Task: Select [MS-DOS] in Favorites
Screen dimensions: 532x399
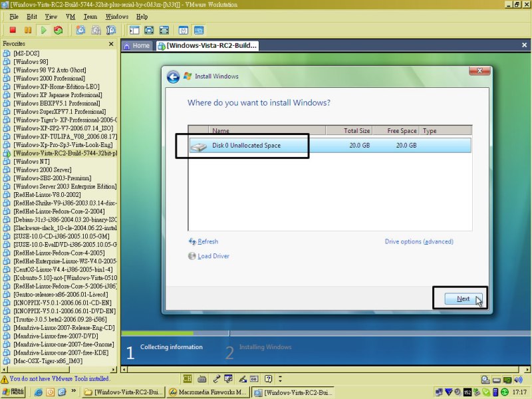Action: [x=27, y=54]
